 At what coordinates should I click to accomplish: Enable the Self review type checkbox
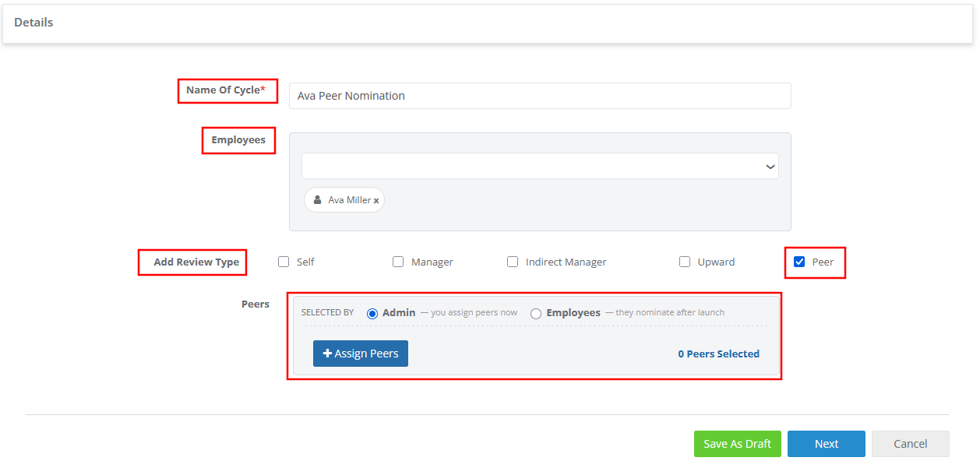tap(284, 262)
